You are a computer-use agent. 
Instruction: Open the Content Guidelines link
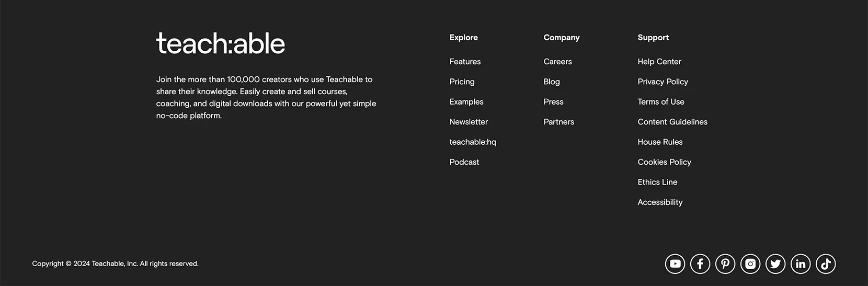coord(672,122)
